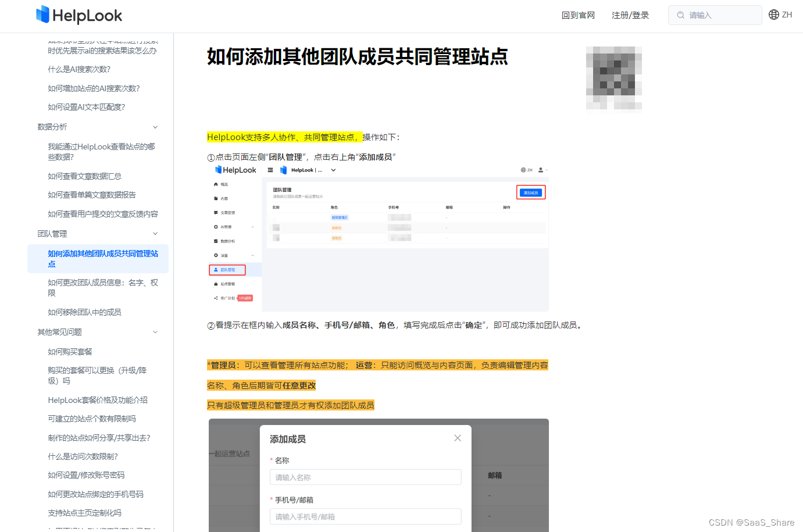Click the text 名称、角色后期皆可任意更改
The image size is (803, 532).
click(x=262, y=385)
